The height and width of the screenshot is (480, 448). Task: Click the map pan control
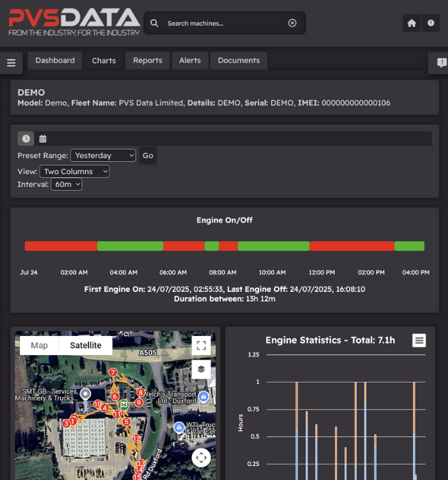201,458
